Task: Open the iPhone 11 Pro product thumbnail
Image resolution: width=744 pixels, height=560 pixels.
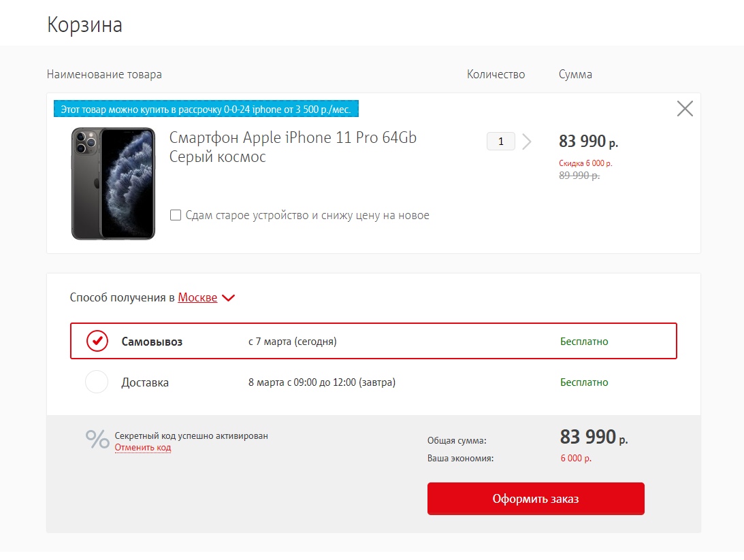Action: (x=114, y=184)
